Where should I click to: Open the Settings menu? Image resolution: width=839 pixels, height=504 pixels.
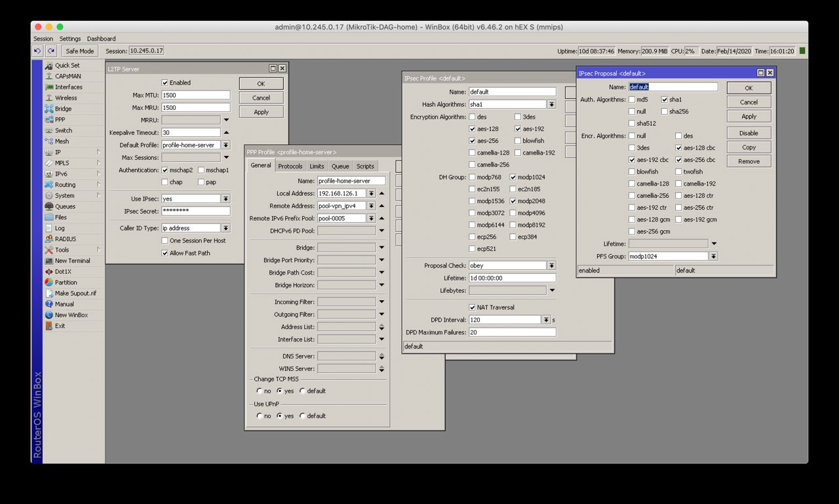pyautogui.click(x=70, y=39)
